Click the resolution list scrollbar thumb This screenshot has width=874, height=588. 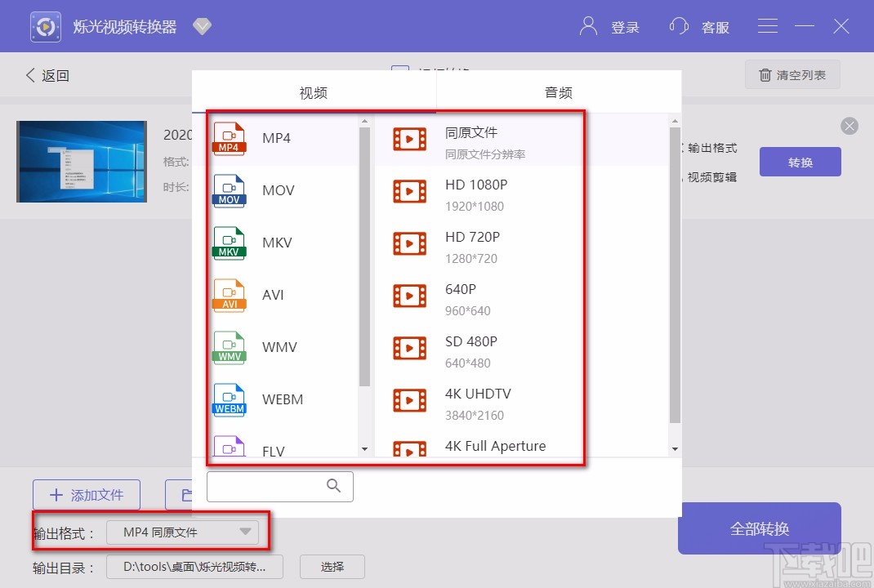[675, 275]
